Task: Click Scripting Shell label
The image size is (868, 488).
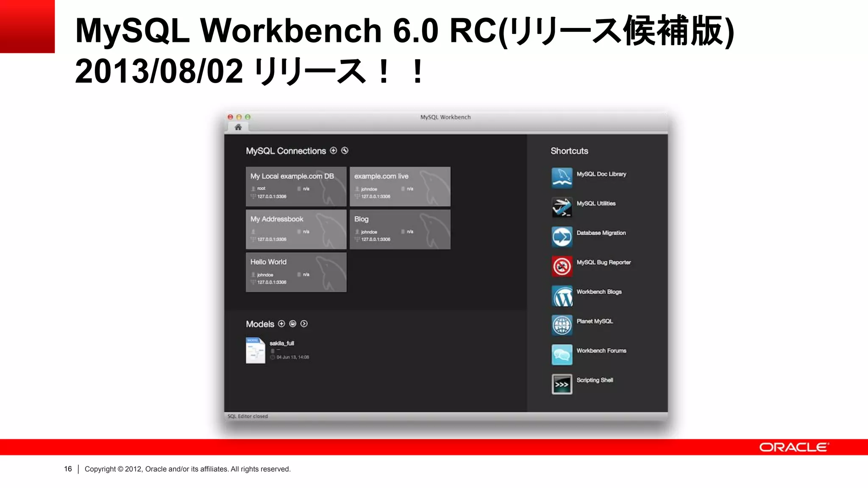Action: pyautogui.click(x=595, y=380)
